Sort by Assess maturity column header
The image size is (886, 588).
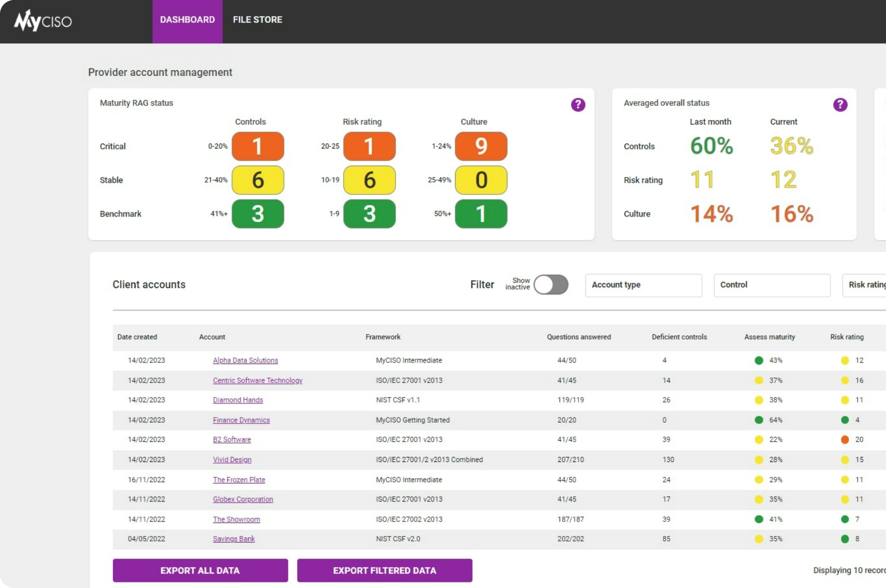(769, 337)
